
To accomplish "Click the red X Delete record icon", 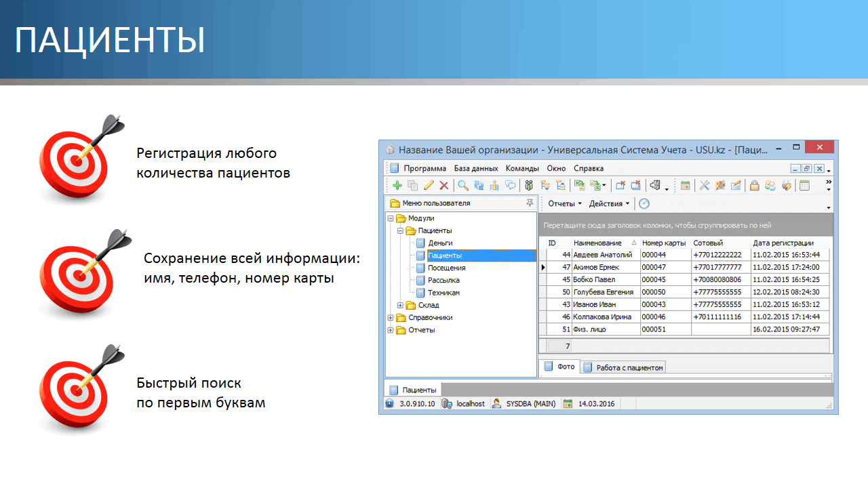I will coord(444,186).
